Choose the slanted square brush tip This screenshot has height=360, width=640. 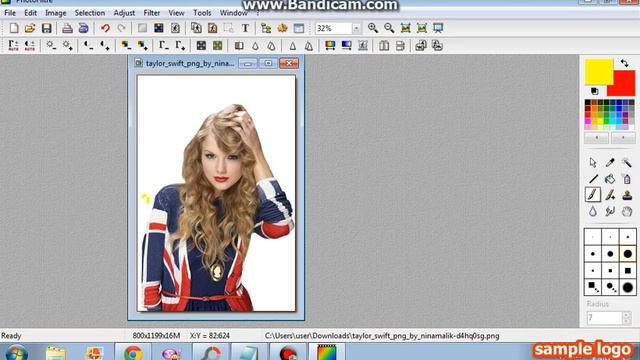click(593, 287)
